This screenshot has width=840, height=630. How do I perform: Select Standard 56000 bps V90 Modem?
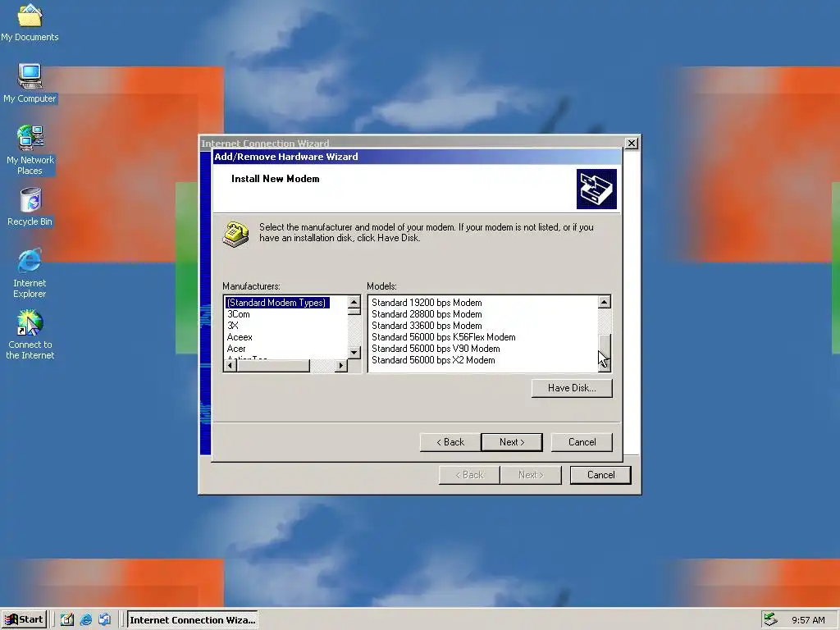pyautogui.click(x=436, y=349)
